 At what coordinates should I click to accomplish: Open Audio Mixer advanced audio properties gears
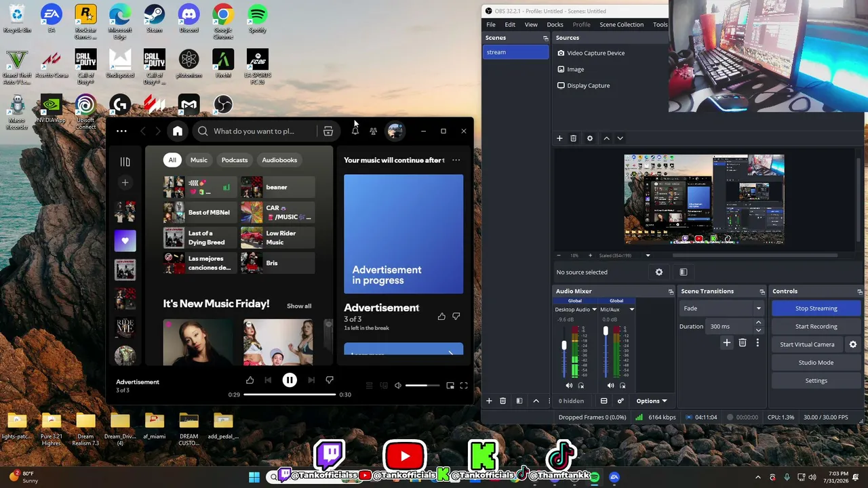pos(620,401)
